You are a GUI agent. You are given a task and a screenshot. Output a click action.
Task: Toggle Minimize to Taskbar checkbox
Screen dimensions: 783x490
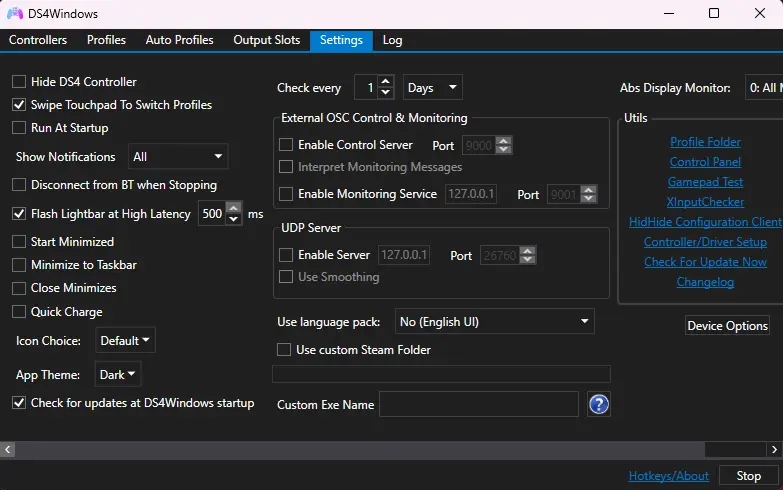(x=19, y=264)
